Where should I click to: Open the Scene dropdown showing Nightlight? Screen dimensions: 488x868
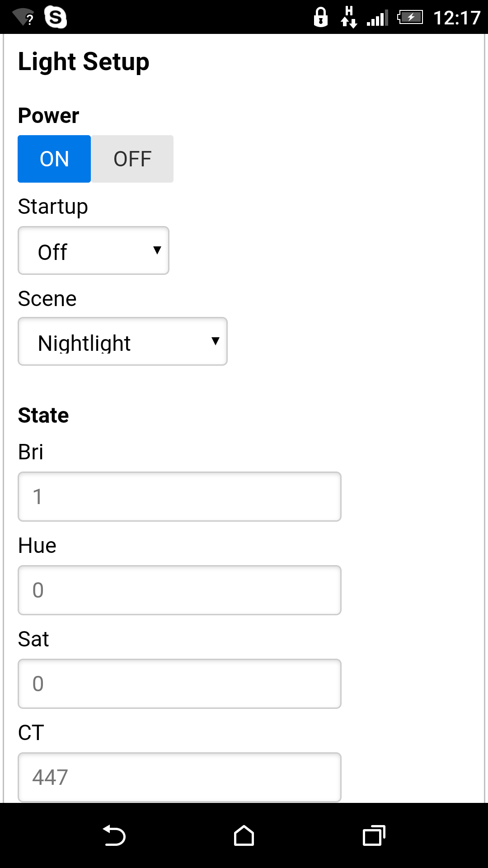pyautogui.click(x=122, y=341)
